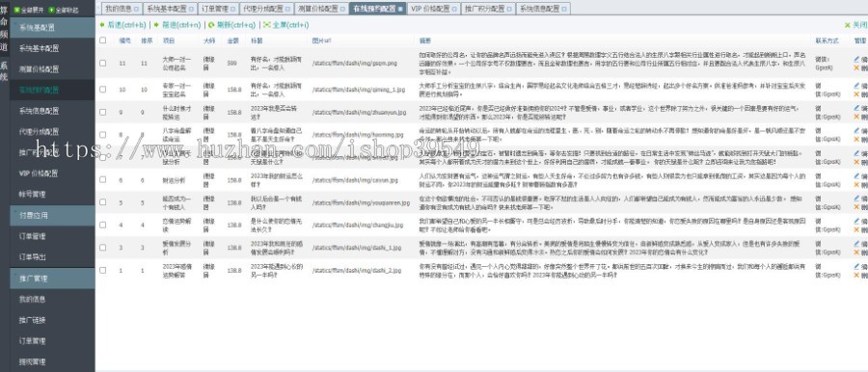Close the 系统基本配置 tab via its box icon
This screenshot has width=868, height=372.
tap(191, 9)
